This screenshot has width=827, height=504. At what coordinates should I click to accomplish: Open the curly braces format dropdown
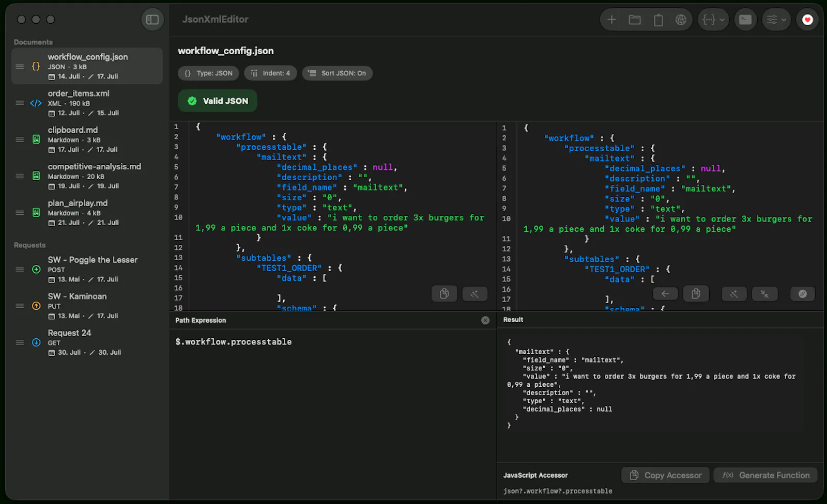click(x=713, y=20)
